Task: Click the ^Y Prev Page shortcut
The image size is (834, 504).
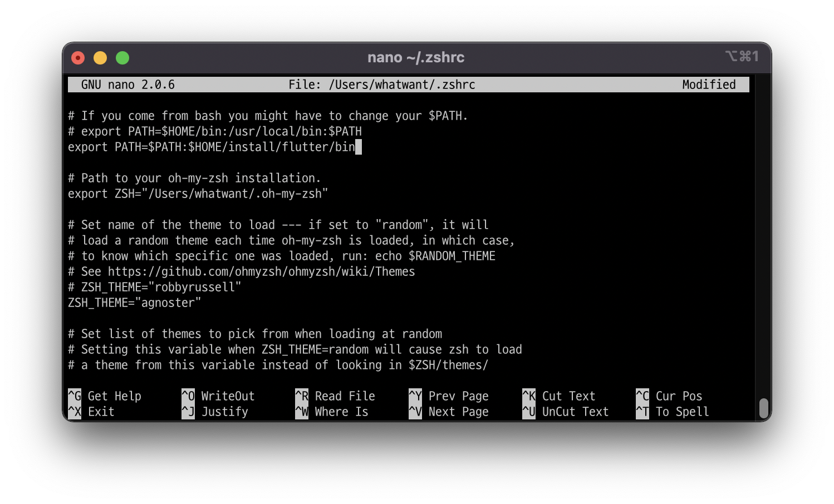Action: (x=449, y=396)
